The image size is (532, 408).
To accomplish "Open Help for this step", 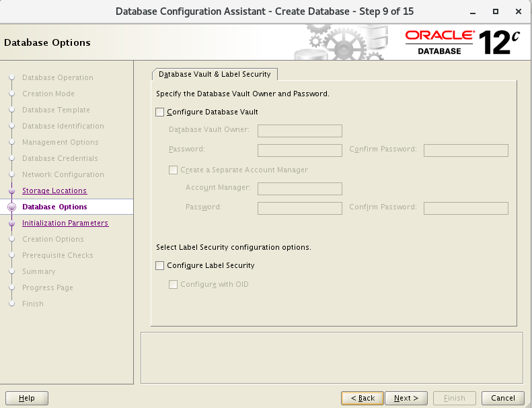I will 27,398.
